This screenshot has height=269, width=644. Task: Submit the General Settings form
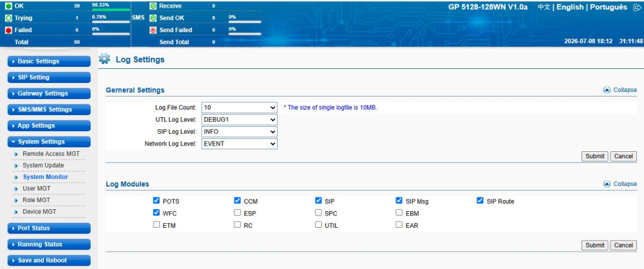pyautogui.click(x=594, y=156)
